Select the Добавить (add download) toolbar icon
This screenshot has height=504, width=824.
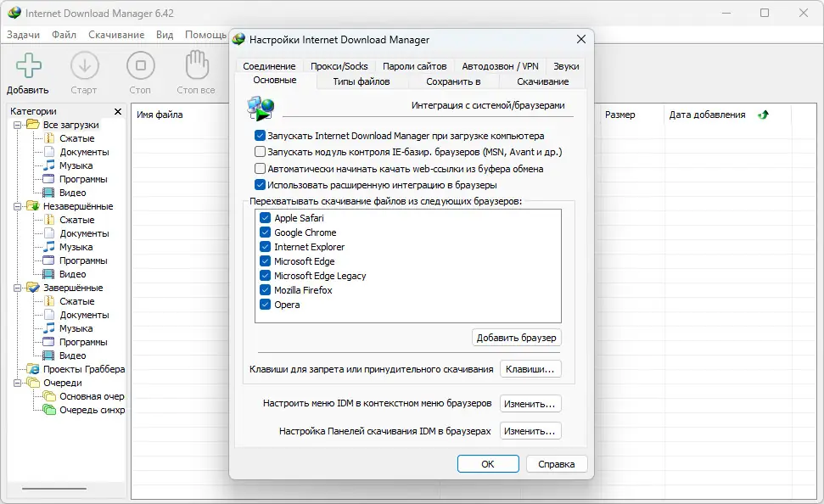pos(27,64)
